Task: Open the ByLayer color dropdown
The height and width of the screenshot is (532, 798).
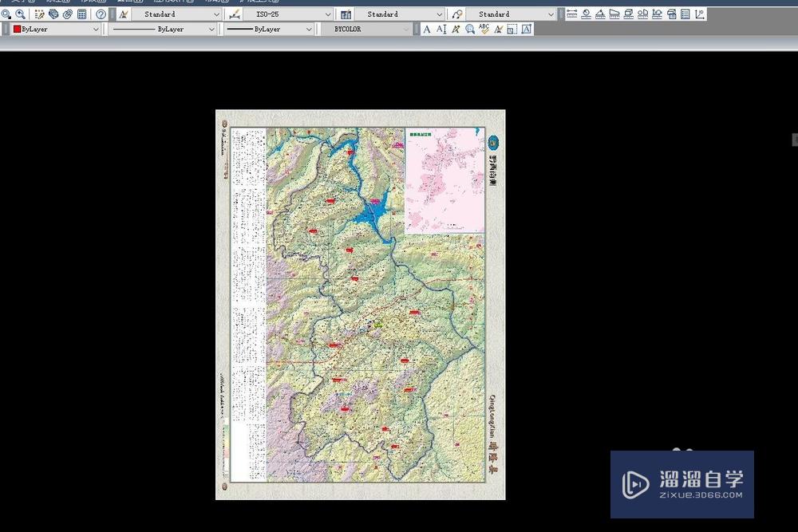Action: click(56, 29)
